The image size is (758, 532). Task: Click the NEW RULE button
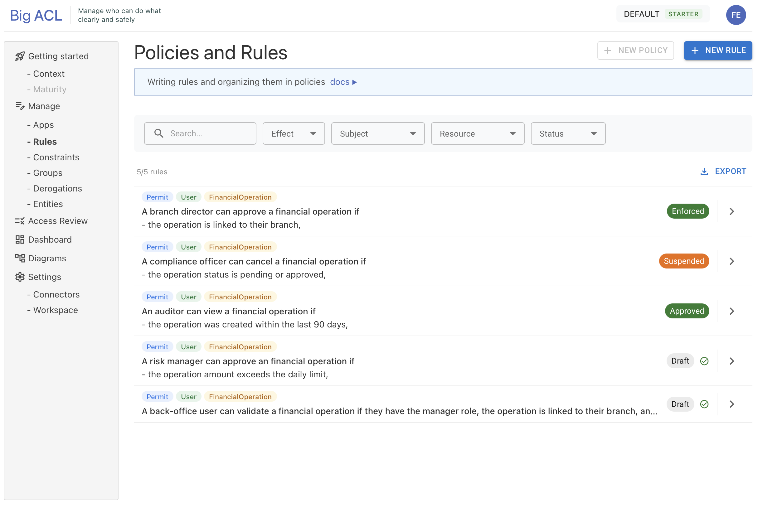click(x=718, y=51)
